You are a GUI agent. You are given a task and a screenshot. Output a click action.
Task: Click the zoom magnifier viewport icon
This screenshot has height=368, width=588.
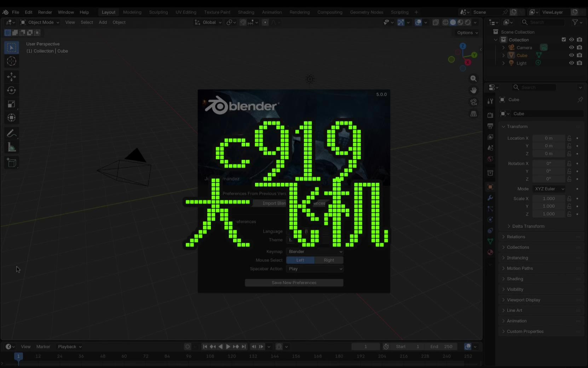[473, 79]
